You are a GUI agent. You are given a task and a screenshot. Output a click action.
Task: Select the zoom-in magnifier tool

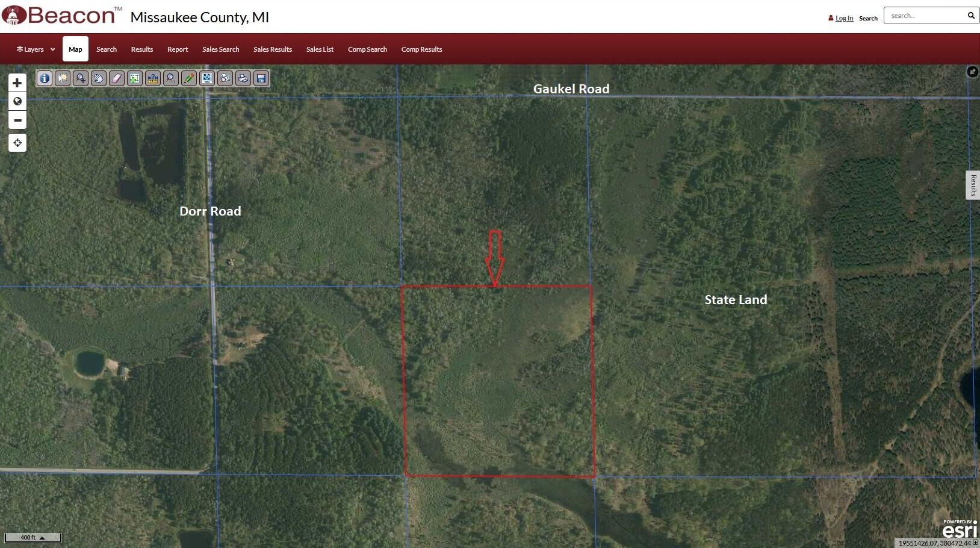point(80,78)
